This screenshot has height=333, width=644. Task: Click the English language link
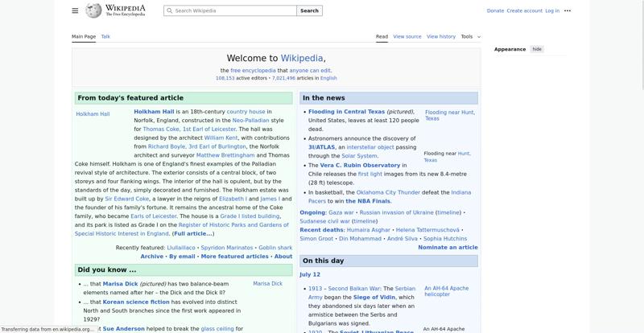[328, 78]
